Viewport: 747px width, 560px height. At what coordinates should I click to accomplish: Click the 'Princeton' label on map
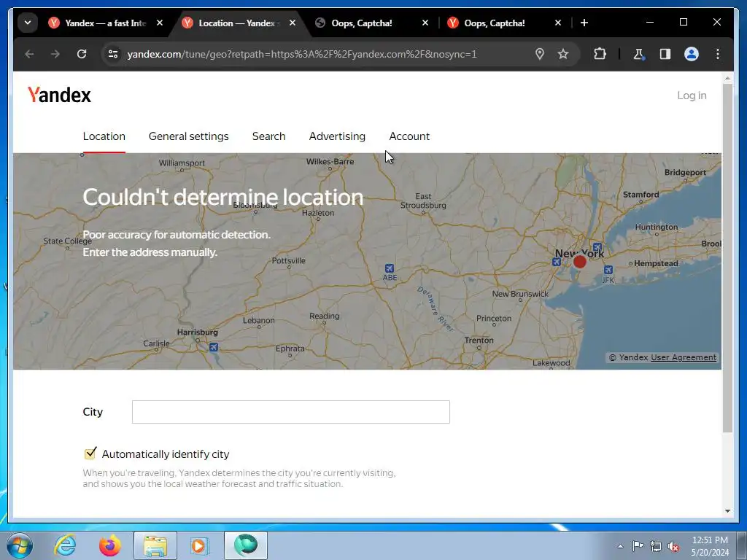pos(494,318)
